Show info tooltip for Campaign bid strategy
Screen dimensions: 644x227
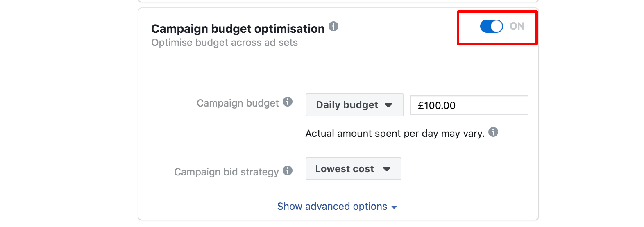288,170
